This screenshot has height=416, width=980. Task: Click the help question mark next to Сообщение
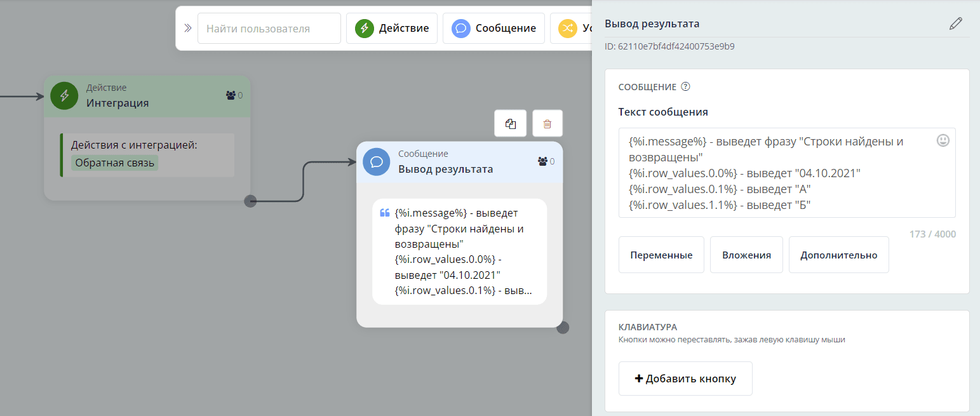pos(685,87)
